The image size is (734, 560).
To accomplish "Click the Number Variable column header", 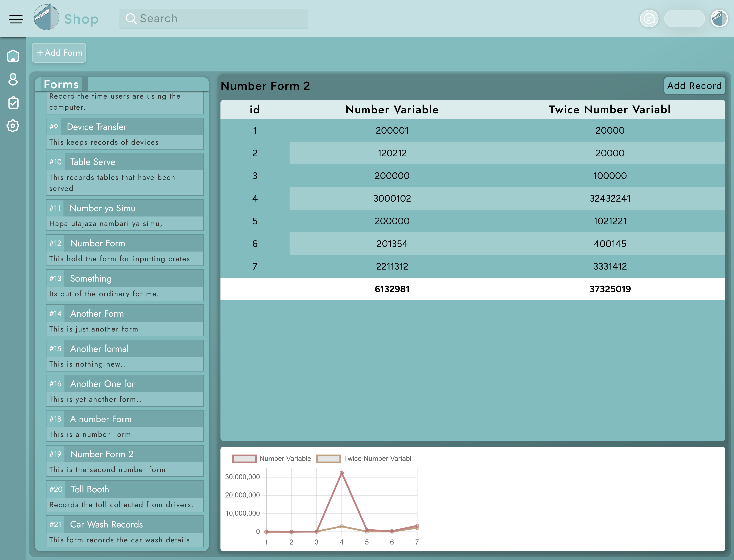I will [x=392, y=110].
